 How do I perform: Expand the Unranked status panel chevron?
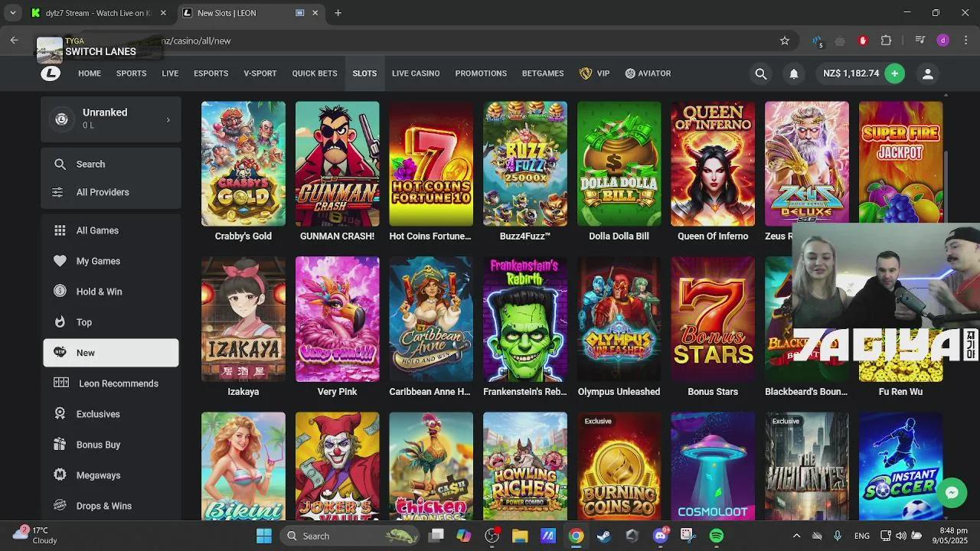pyautogui.click(x=168, y=119)
